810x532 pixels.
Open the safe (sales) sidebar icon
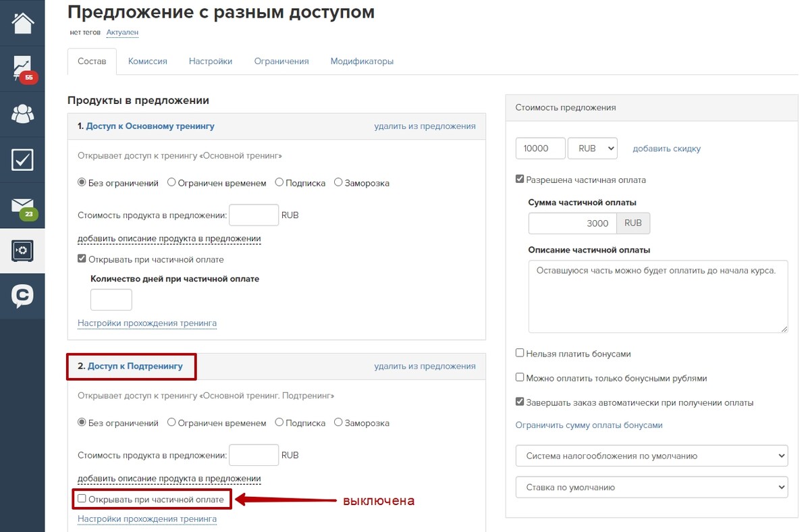[x=22, y=251]
